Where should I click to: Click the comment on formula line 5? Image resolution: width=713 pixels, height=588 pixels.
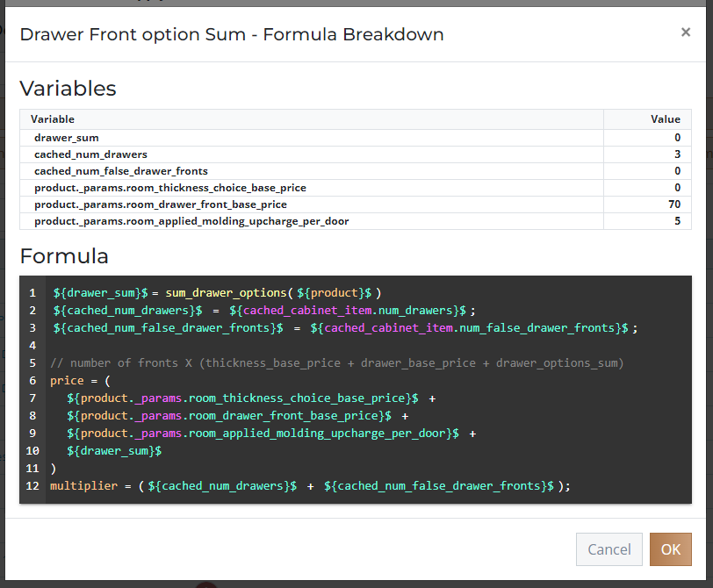pos(337,363)
